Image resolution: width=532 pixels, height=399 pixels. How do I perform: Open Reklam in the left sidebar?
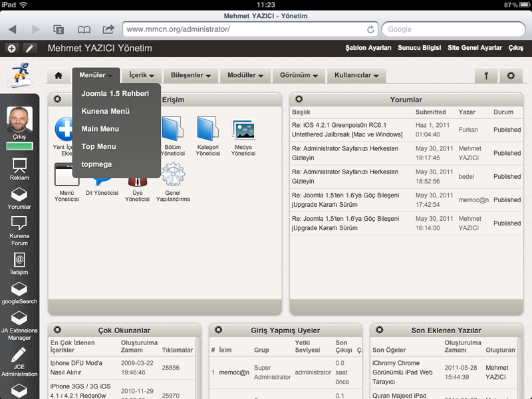[x=19, y=170]
